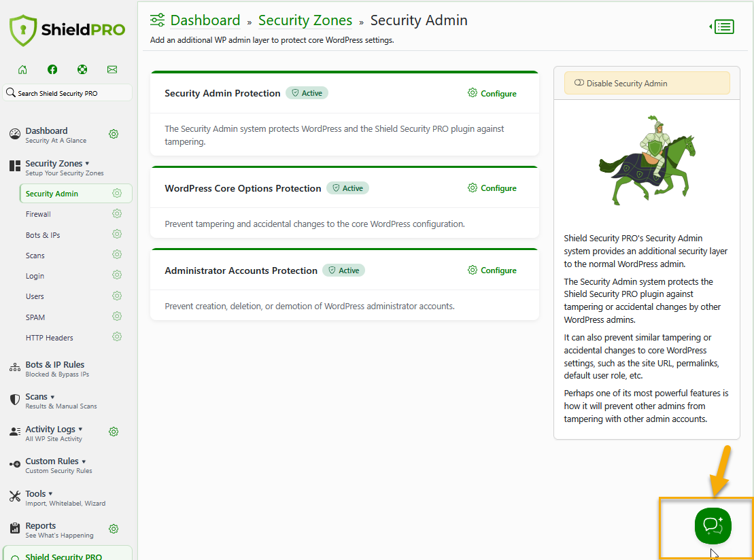
Task: Open Reports gear icon
Action: pyautogui.click(x=114, y=529)
